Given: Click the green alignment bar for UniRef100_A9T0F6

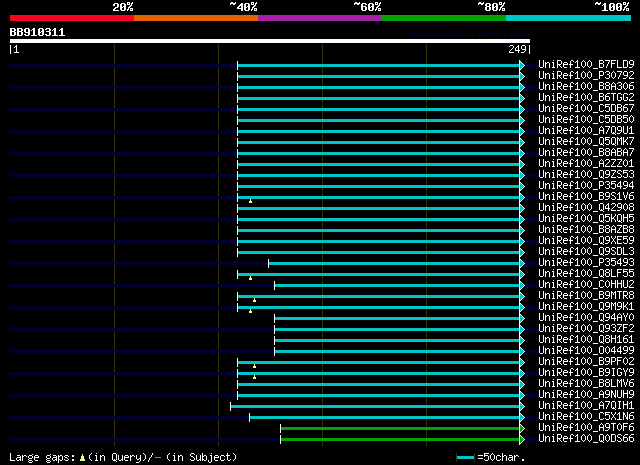Looking at the screenshot, I should [x=400, y=429].
